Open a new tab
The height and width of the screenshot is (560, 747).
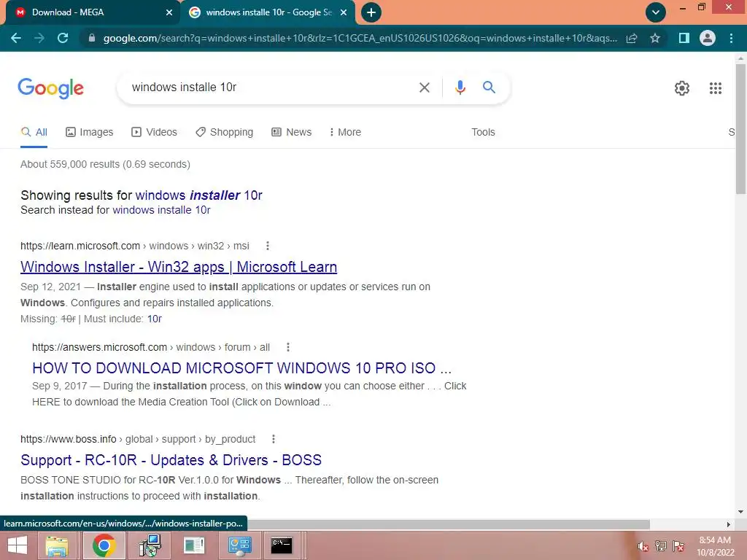point(371,12)
